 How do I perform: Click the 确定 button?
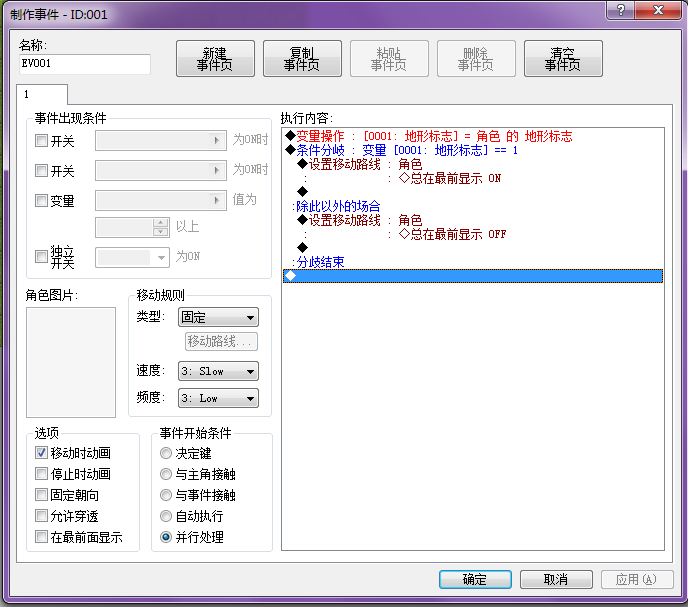[x=475, y=579]
